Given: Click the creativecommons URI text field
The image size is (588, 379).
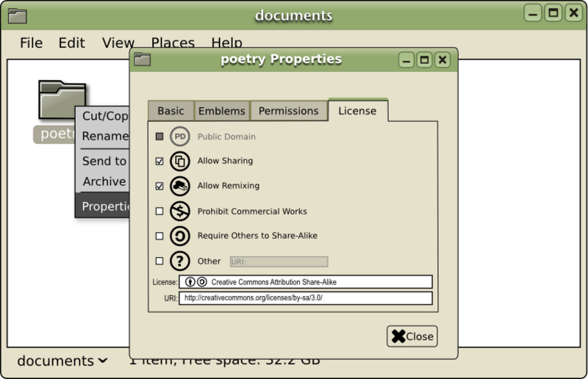Looking at the screenshot, I should (306, 298).
